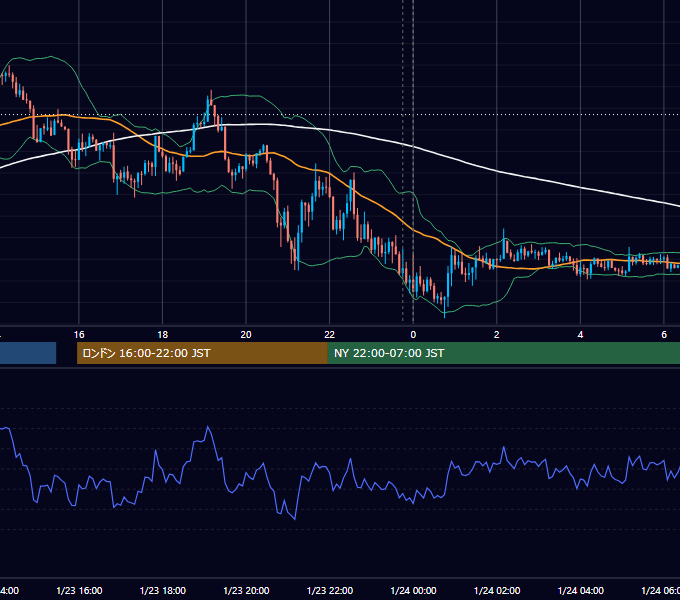
Task: Click the 1/23 16:00 time axis label
Action: (79, 590)
